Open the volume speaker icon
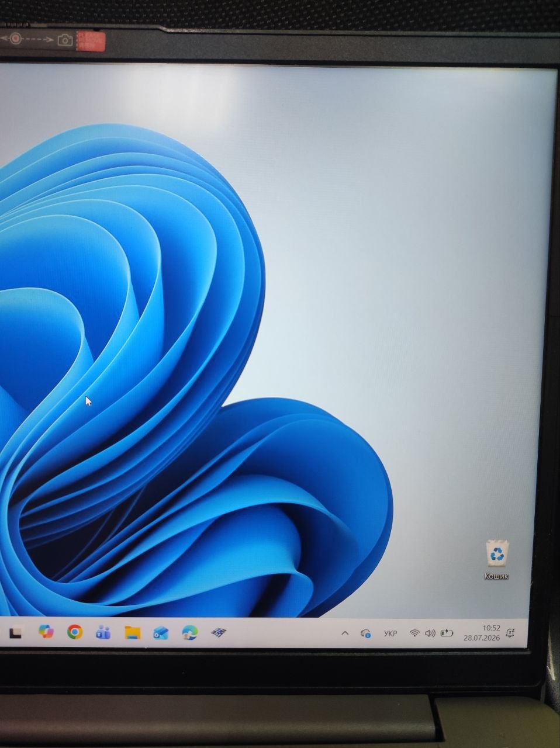 (x=430, y=633)
